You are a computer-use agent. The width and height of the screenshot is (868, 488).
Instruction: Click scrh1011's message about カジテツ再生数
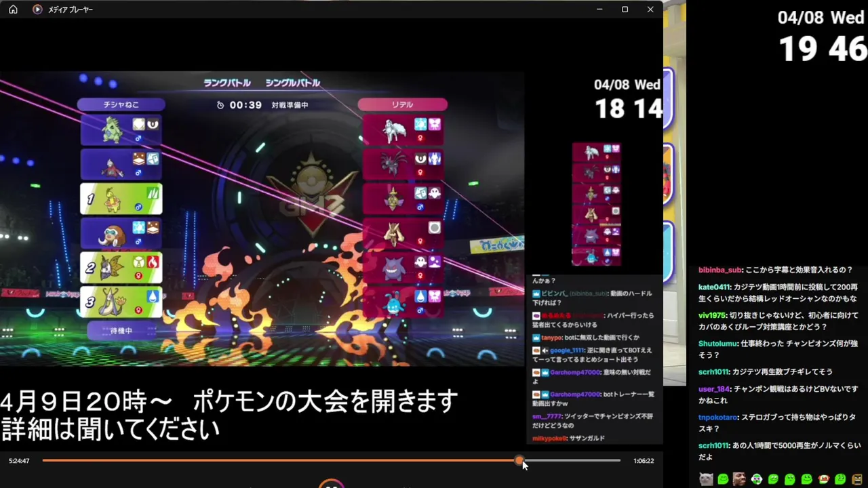point(765,371)
